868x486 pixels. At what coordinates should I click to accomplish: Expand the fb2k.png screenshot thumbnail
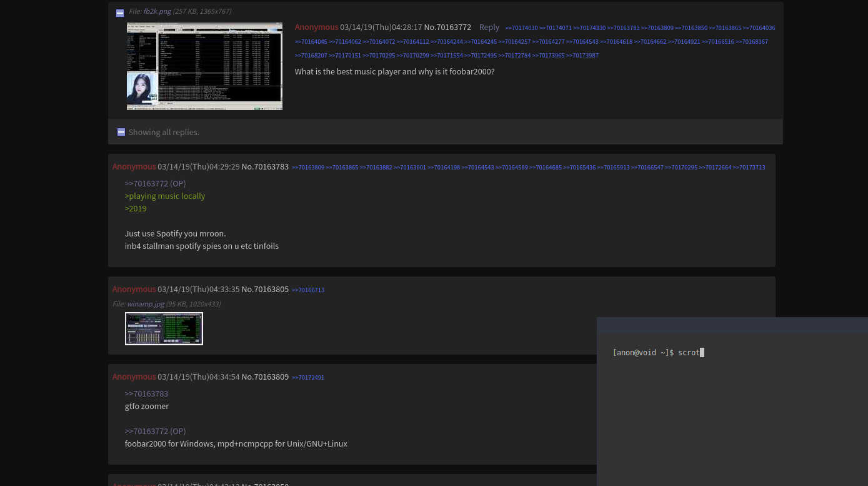[x=204, y=66]
